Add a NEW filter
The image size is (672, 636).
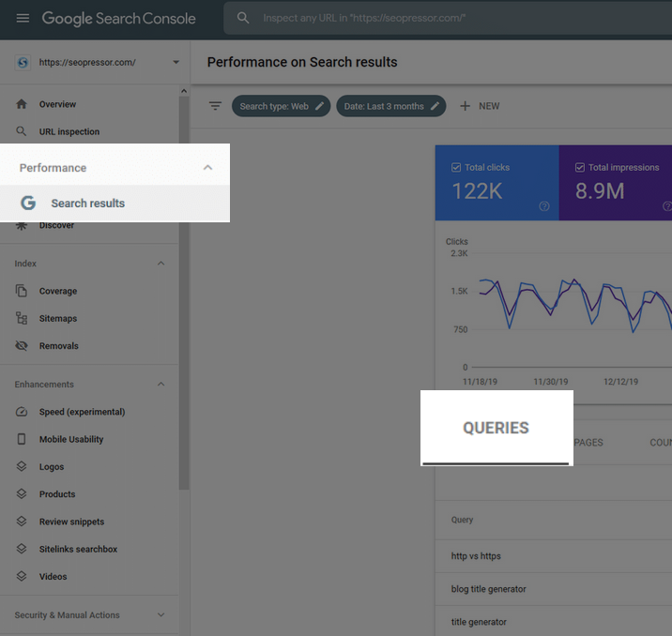point(480,106)
